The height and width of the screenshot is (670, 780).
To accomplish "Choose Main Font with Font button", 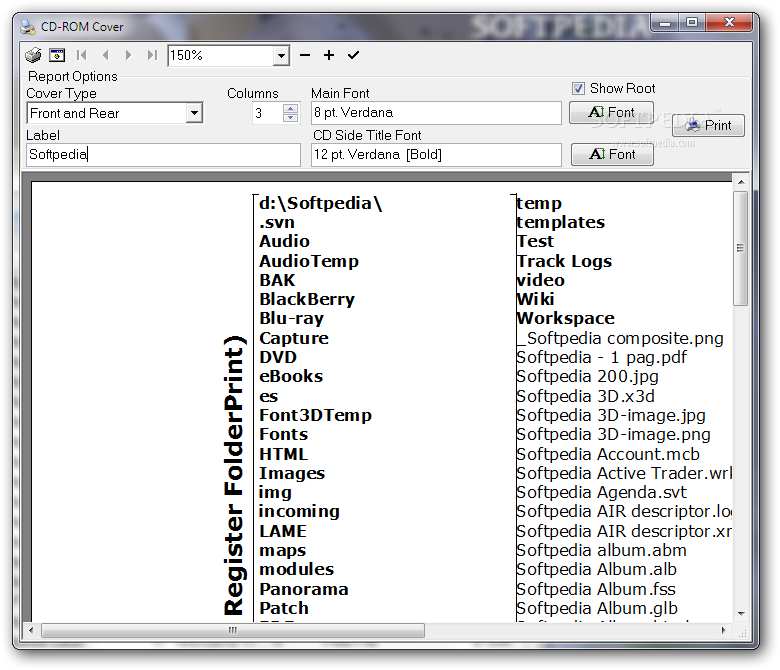I will [x=611, y=112].
